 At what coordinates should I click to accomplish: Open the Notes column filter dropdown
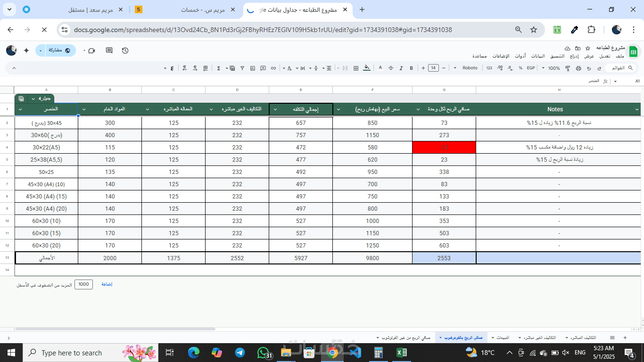(637, 109)
